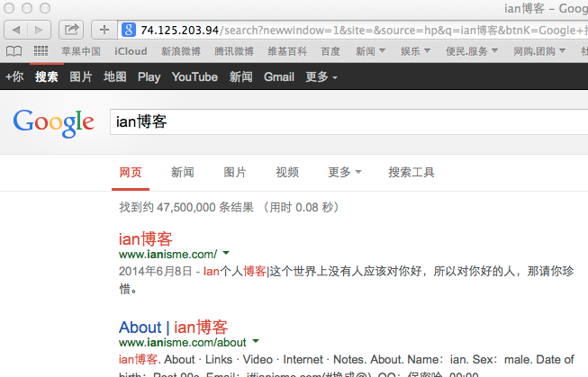Image resolution: width=588 pixels, height=377 pixels.
Task: Open the ian博客 result title link
Action: [146, 239]
